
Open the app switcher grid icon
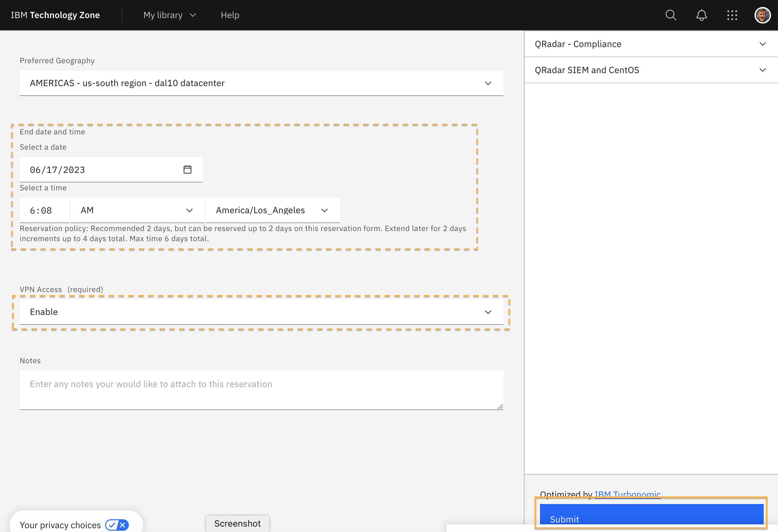732,15
